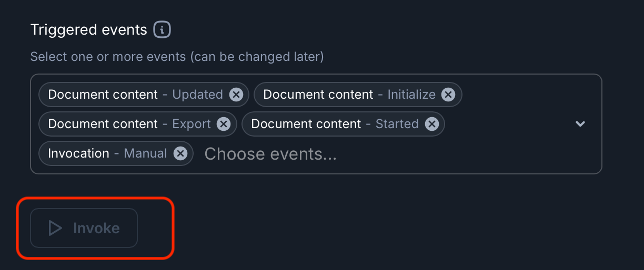644x270 pixels.
Task: Select the Document content Export chip label
Action: 129,124
